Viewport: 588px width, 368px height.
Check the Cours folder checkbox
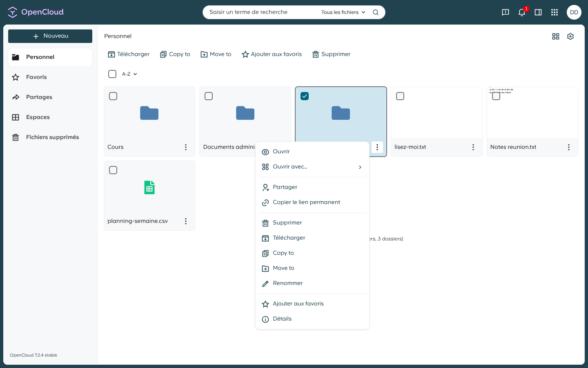click(113, 96)
